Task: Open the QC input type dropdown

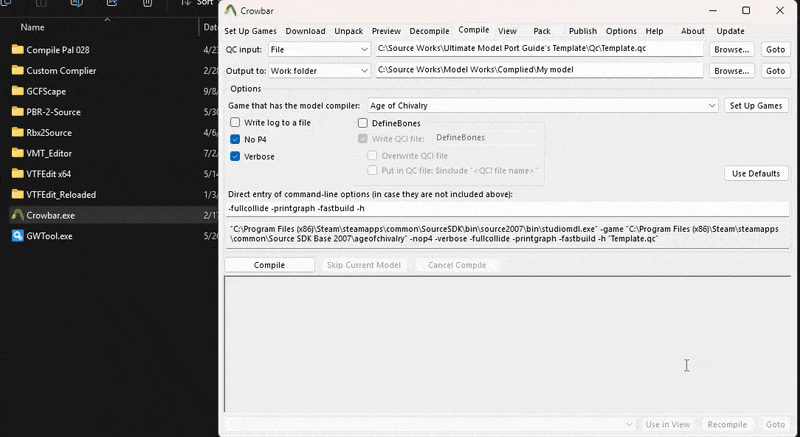Action: pos(319,49)
